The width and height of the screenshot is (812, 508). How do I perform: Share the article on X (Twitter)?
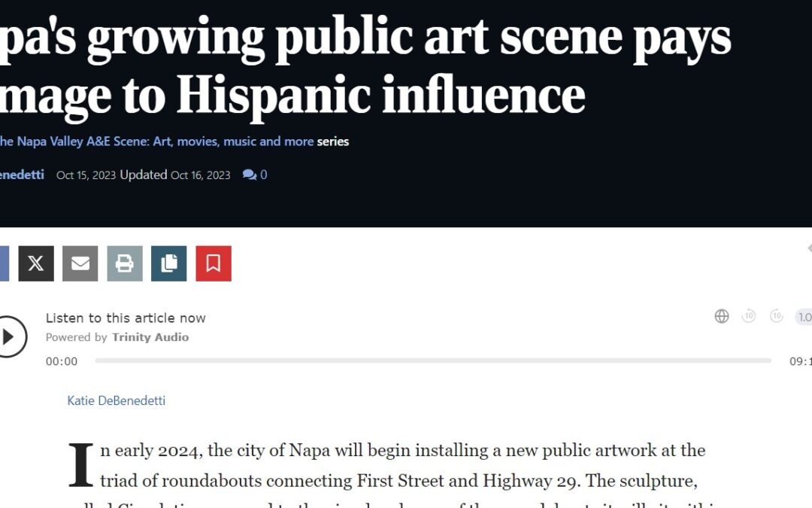(x=36, y=264)
